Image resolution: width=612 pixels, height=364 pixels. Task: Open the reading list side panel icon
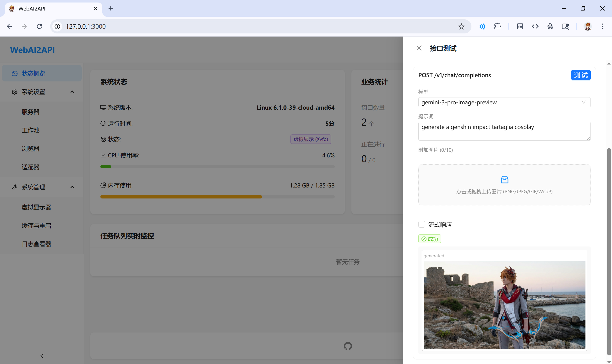[x=520, y=27]
